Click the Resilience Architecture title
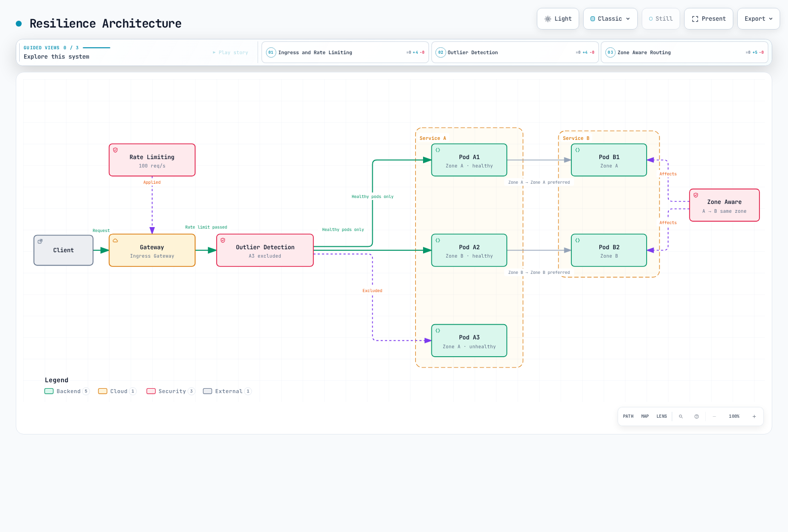This screenshot has height=532, width=788. pos(105,24)
